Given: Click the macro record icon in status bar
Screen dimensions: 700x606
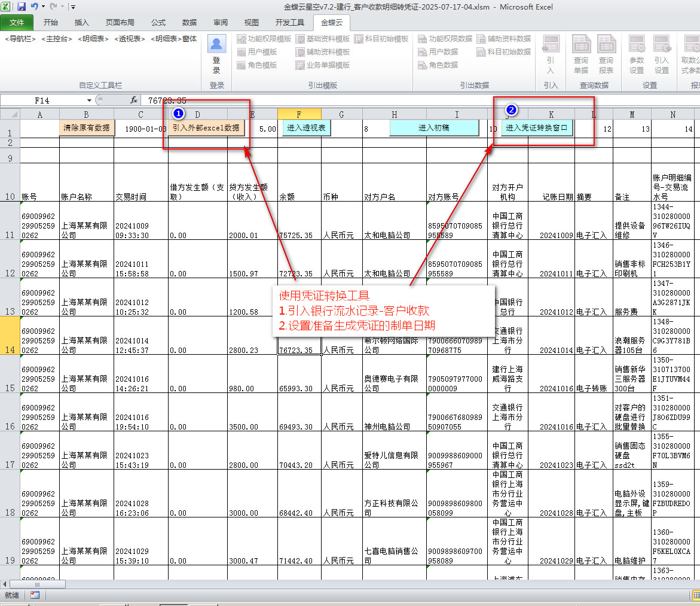Looking at the screenshot, I should coord(35,595).
